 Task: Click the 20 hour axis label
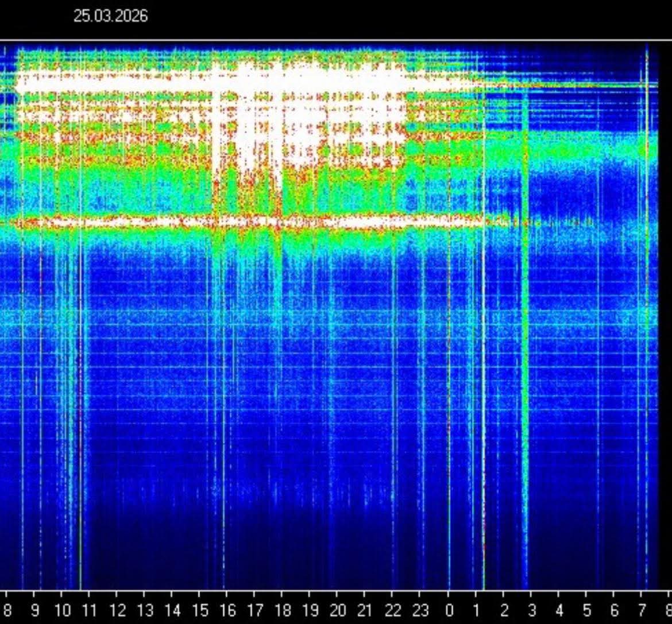point(338,610)
